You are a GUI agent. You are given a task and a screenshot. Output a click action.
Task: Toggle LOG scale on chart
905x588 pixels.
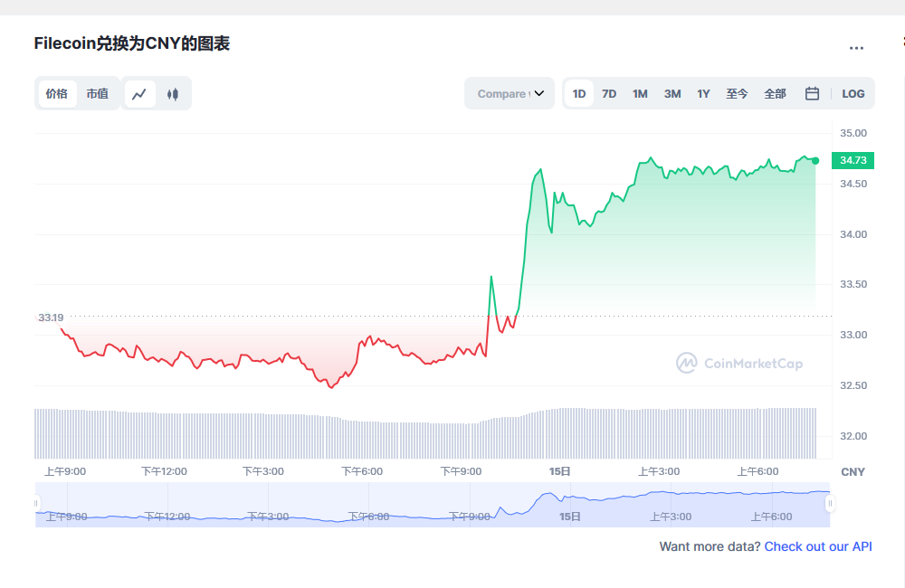pyautogui.click(x=853, y=93)
